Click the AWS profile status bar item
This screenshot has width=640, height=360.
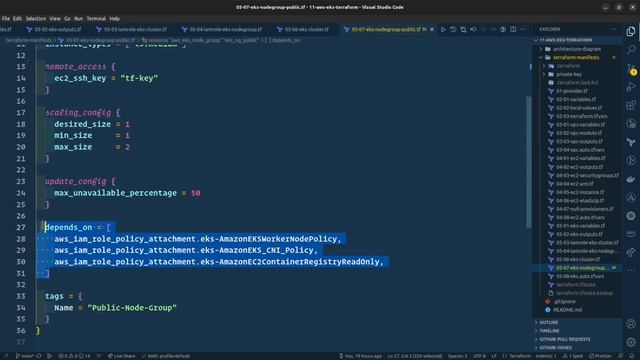pyautogui.click(x=166, y=356)
